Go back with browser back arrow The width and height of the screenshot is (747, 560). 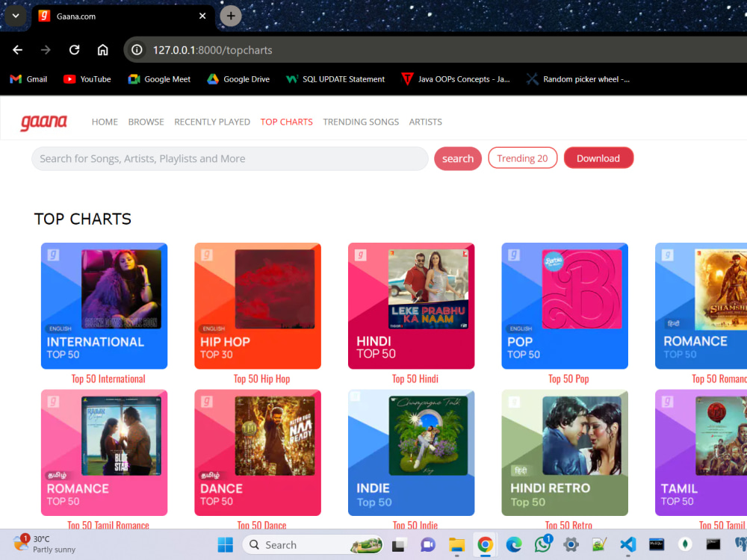click(18, 50)
